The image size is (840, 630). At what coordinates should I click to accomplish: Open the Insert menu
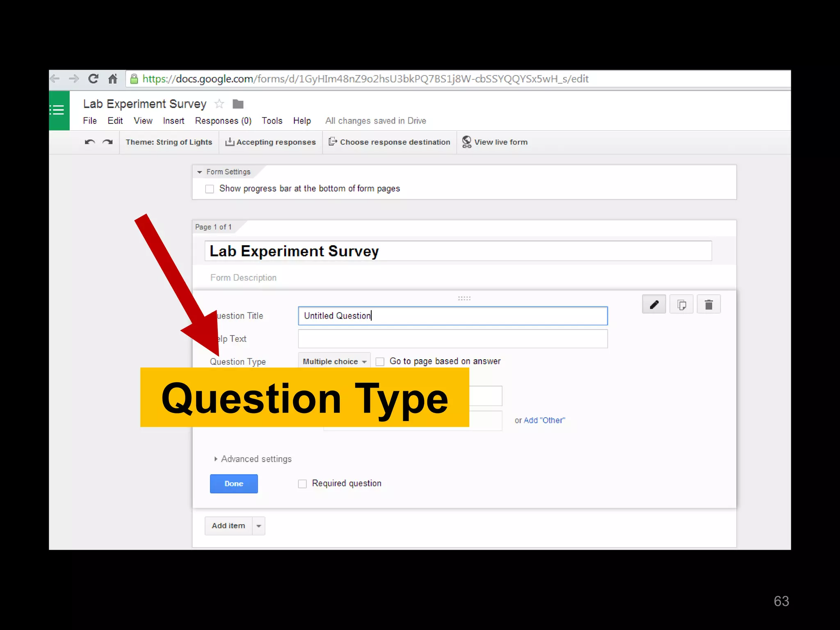[173, 121]
